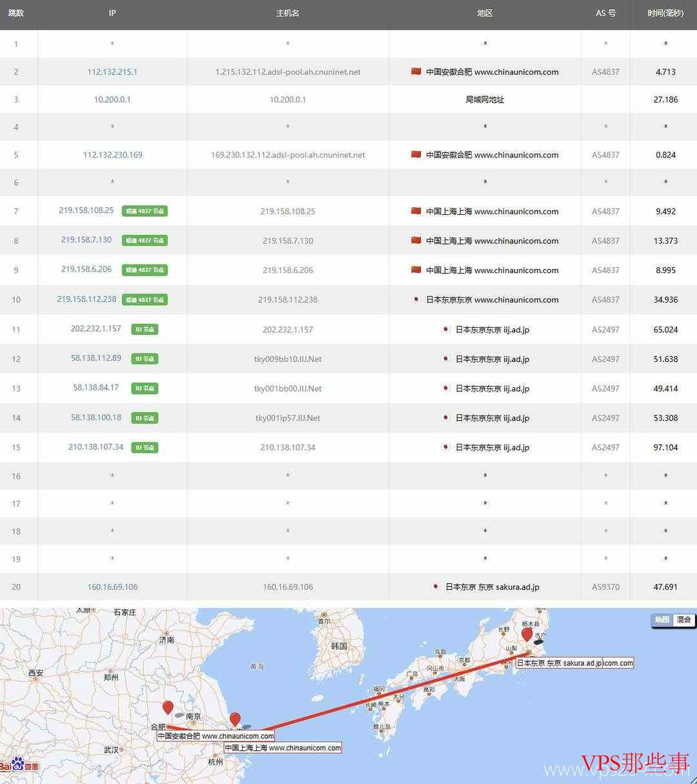Viewport: 697px width, 784px height.
Task: Click the 主机名 column header
Action: point(288,13)
